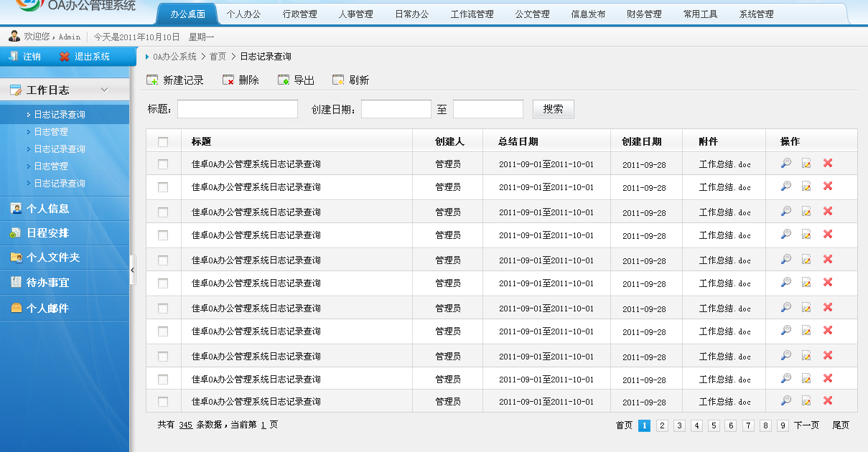This screenshot has width=868, height=452.
Task: Edit the first table row via notepad icon
Action: point(806,164)
